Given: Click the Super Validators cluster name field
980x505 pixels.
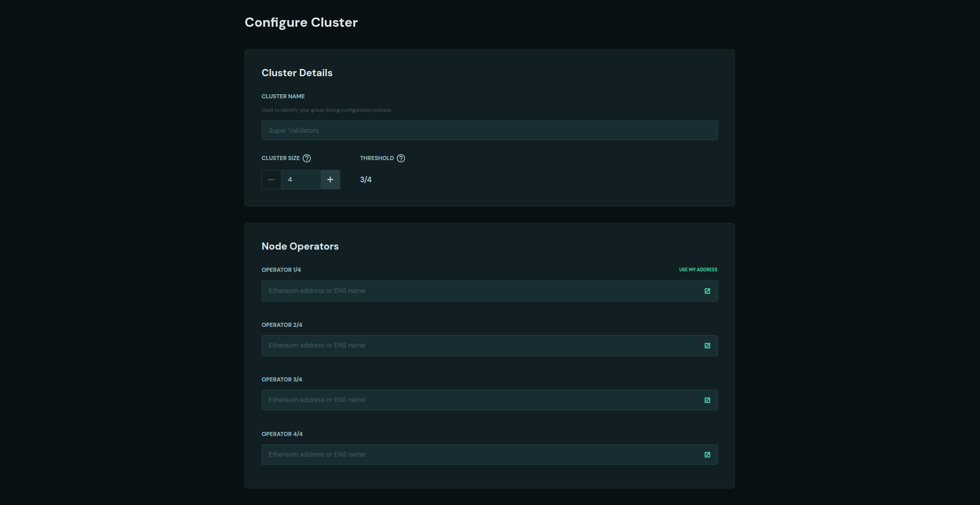Looking at the screenshot, I should (x=489, y=130).
